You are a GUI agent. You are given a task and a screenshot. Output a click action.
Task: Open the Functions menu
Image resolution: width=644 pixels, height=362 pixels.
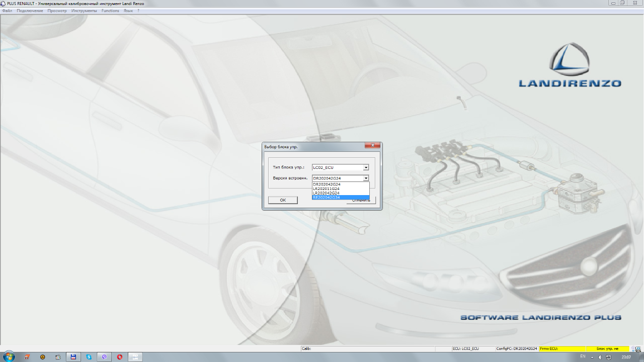110,11
